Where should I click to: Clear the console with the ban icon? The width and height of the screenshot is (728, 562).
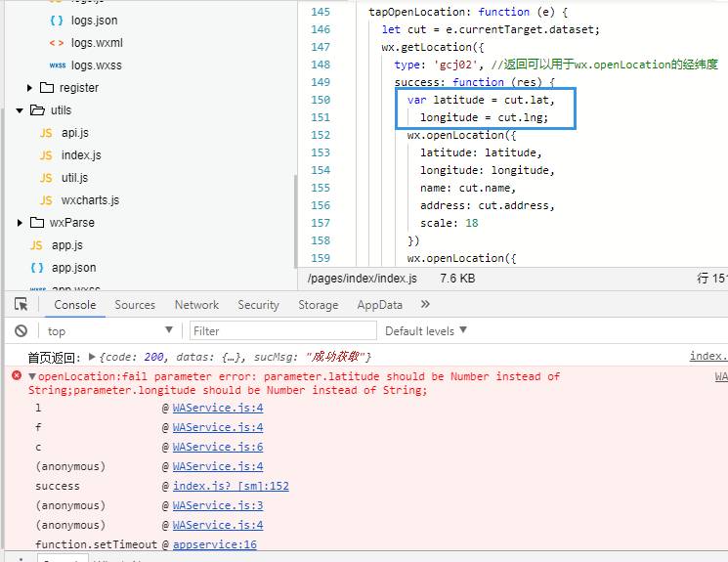pos(21,330)
